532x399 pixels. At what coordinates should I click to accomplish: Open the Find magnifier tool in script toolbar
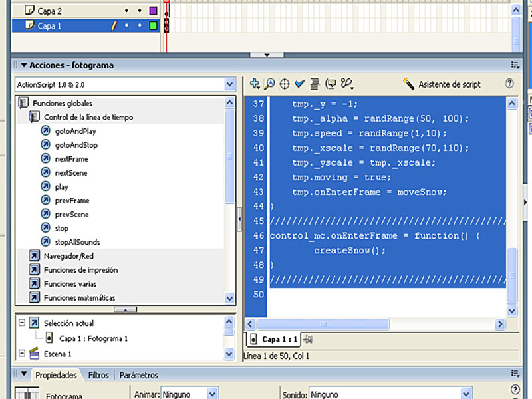click(x=269, y=84)
